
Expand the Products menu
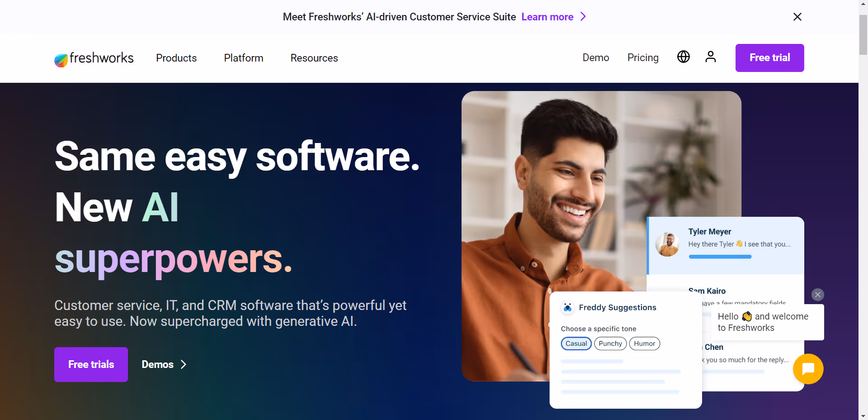[x=176, y=58]
